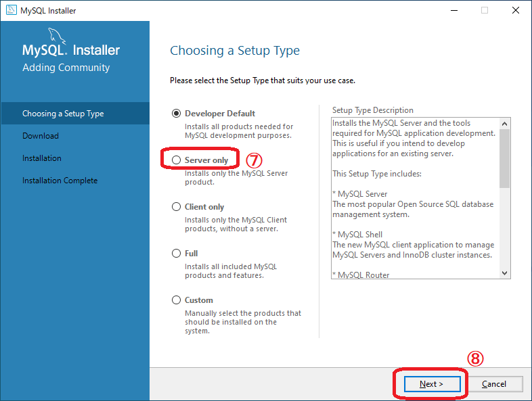The width and height of the screenshot is (532, 401).
Task: Minimize the MySQL Installer window
Action: pyautogui.click(x=454, y=11)
